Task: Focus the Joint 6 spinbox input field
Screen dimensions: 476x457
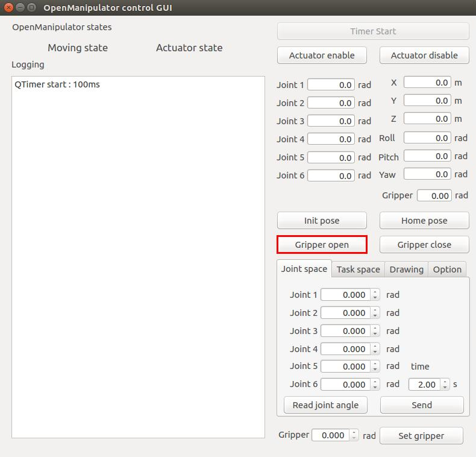Action: (345, 385)
